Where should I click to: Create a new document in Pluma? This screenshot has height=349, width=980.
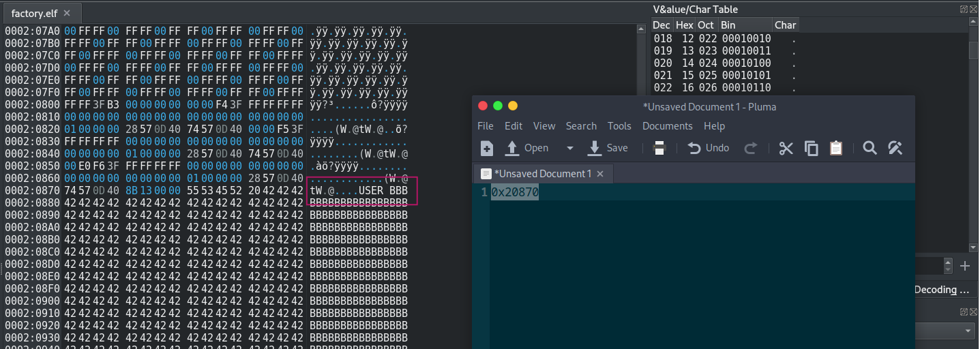point(487,148)
